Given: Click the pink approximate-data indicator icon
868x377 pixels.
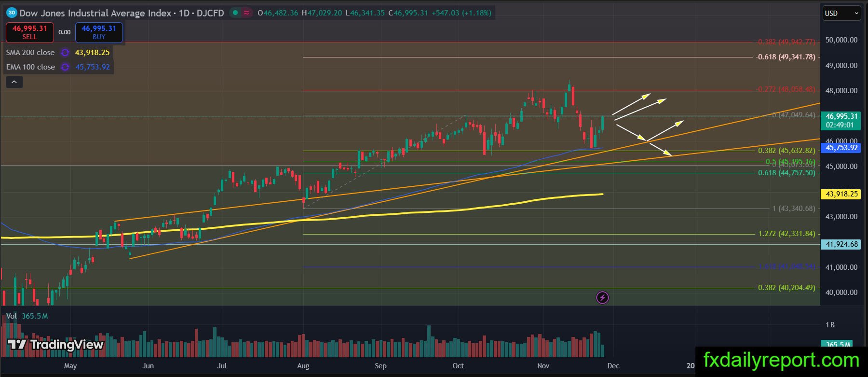Looking at the screenshot, I should click(247, 13).
